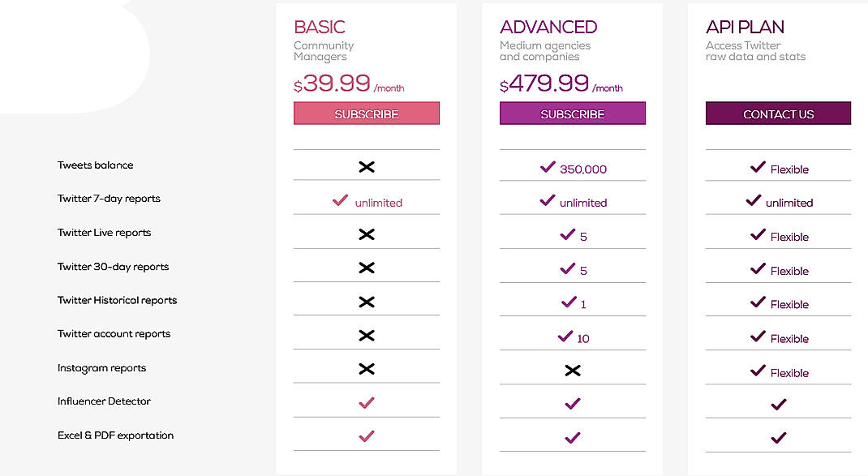Image resolution: width=868 pixels, height=476 pixels.
Task: Click the Advanced Twitter account reports value 10
Action: [582, 338]
